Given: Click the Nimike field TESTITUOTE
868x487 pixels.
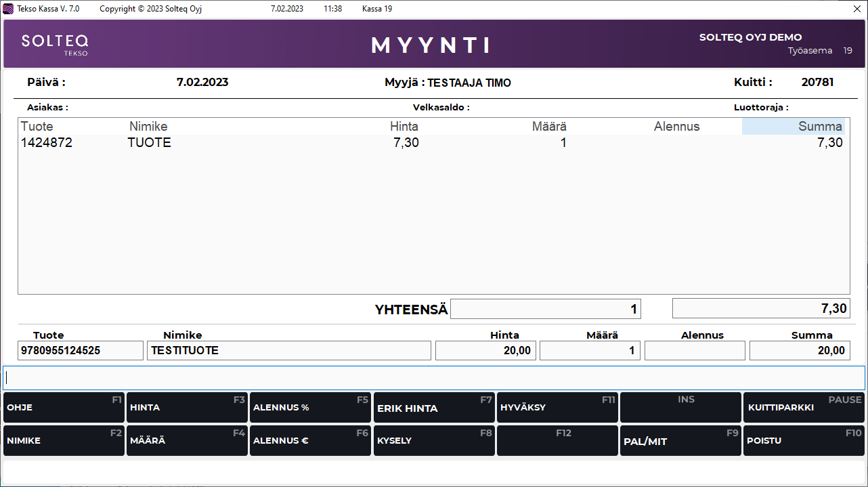Looking at the screenshot, I should 288,351.
